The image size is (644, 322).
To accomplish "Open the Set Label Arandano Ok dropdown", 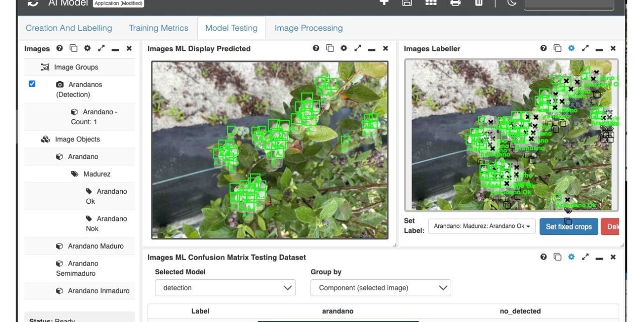I will pos(481,226).
